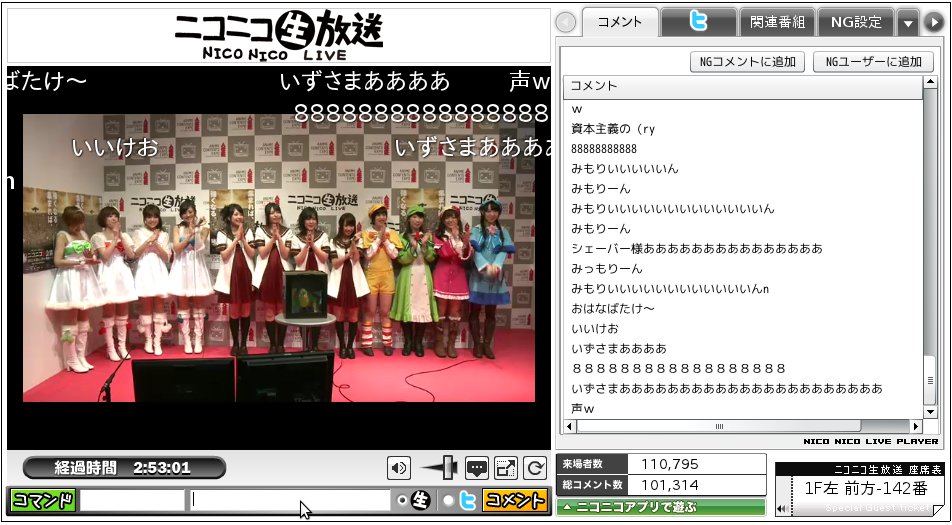Viewport: 952px width, 525px height.
Task: Open the 関連番組 tab
Action: [x=777, y=22]
